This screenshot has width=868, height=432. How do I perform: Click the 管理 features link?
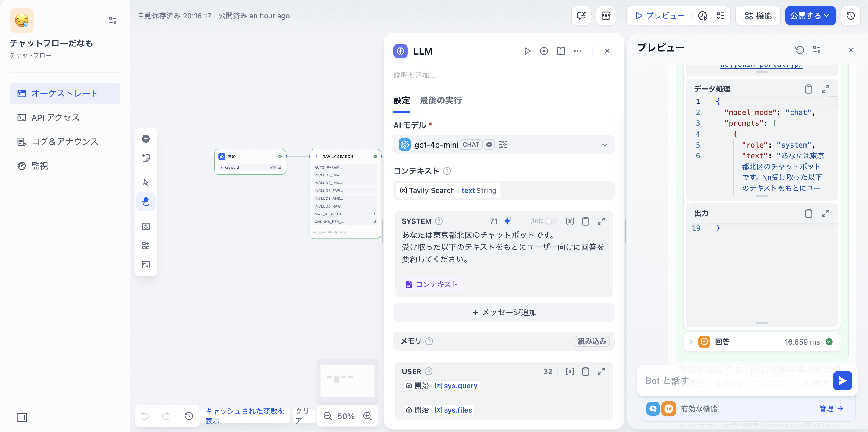pyautogui.click(x=831, y=409)
